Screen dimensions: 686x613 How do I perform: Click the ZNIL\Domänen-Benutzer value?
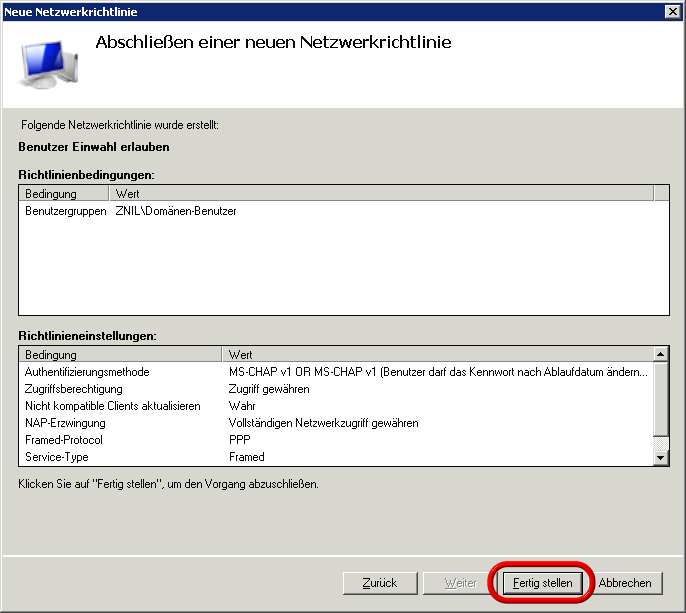[176, 211]
